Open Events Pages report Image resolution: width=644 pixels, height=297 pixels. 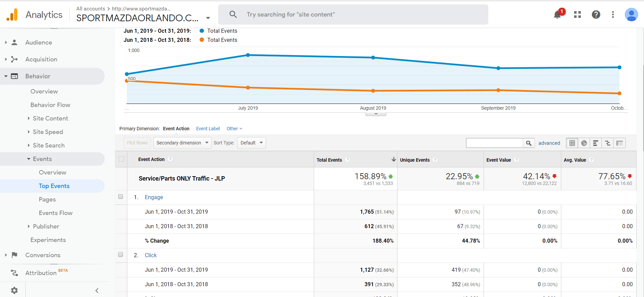[47, 199]
